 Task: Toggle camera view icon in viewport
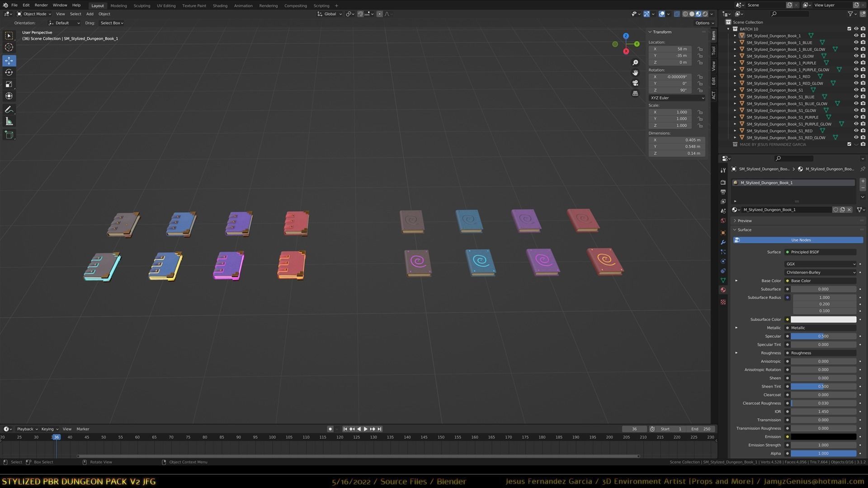[635, 83]
